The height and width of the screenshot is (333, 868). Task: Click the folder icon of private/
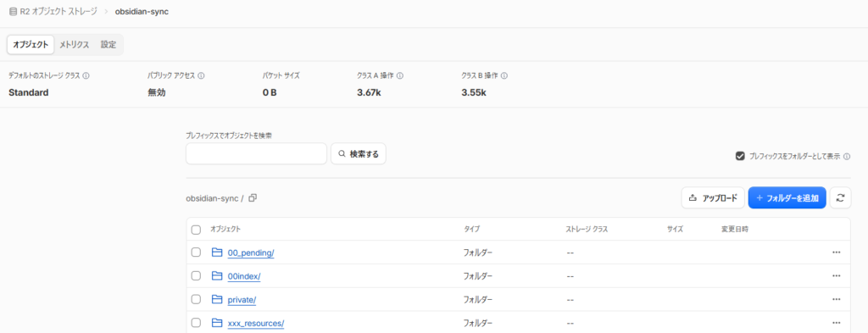216,299
